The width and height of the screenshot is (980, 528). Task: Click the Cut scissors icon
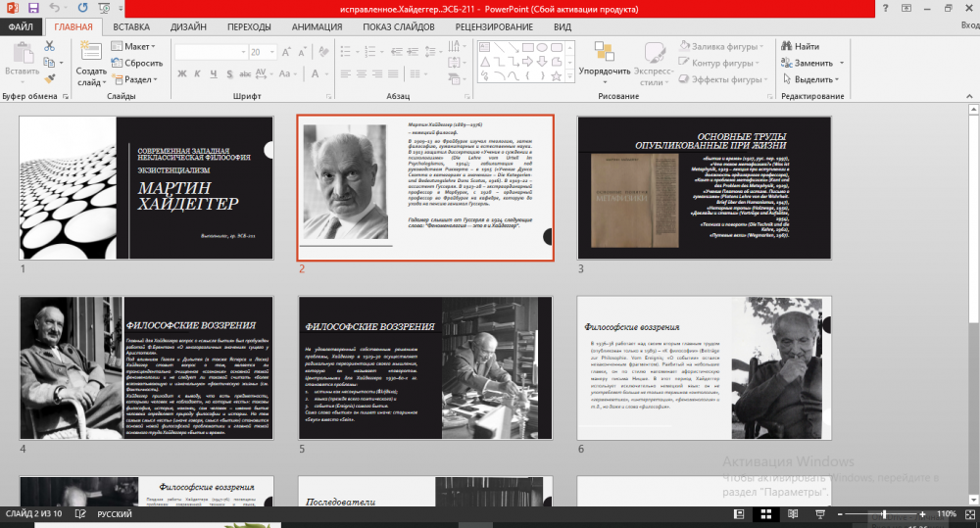pyautogui.click(x=49, y=46)
